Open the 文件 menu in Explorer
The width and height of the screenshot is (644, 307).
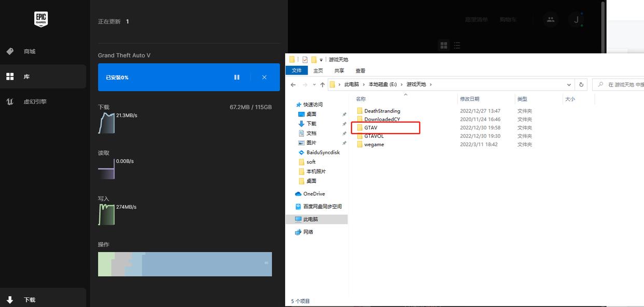[x=296, y=70]
